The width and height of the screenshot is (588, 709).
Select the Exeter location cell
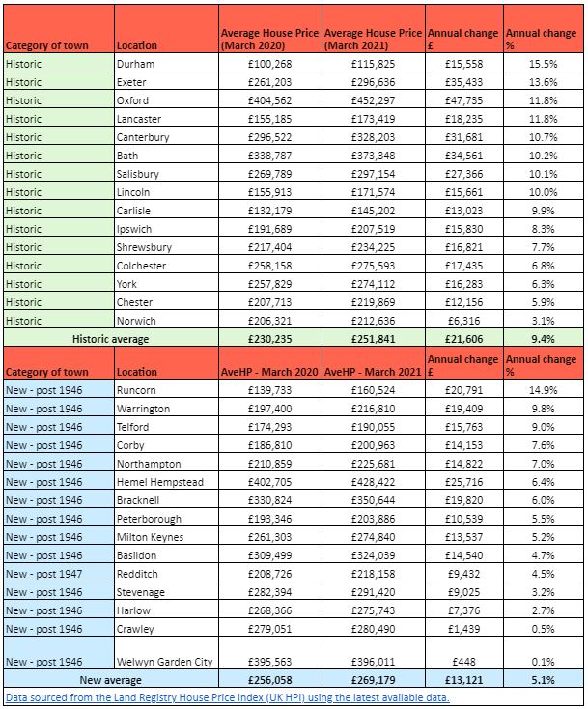click(167, 81)
